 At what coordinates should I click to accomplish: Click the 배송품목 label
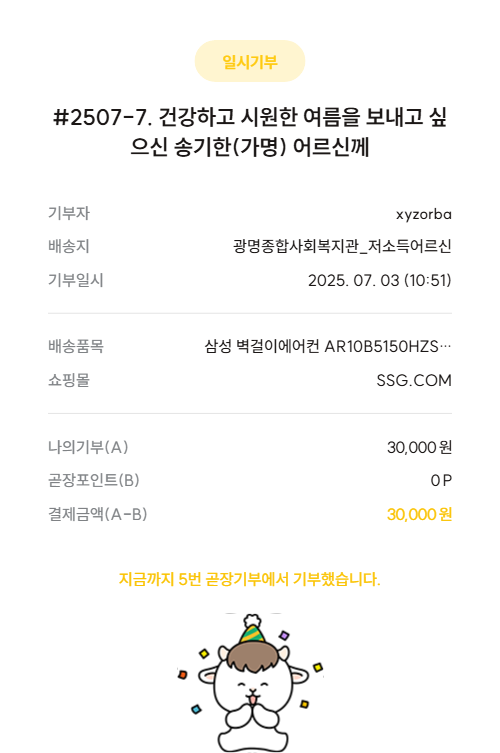pos(75,346)
